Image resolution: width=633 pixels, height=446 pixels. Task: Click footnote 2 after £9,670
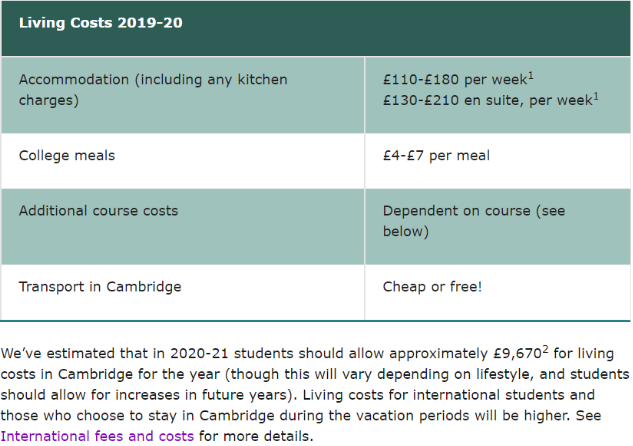545,349
